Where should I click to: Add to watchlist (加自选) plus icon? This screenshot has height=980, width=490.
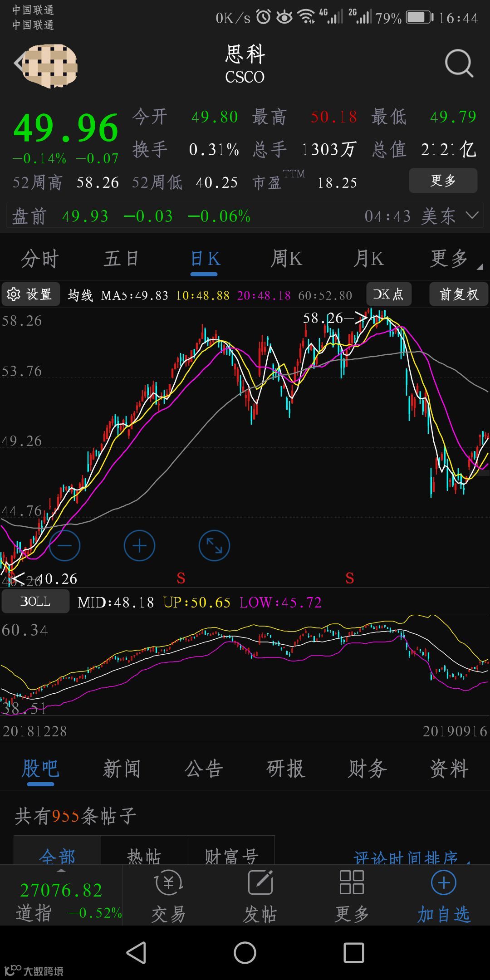pyautogui.click(x=444, y=882)
